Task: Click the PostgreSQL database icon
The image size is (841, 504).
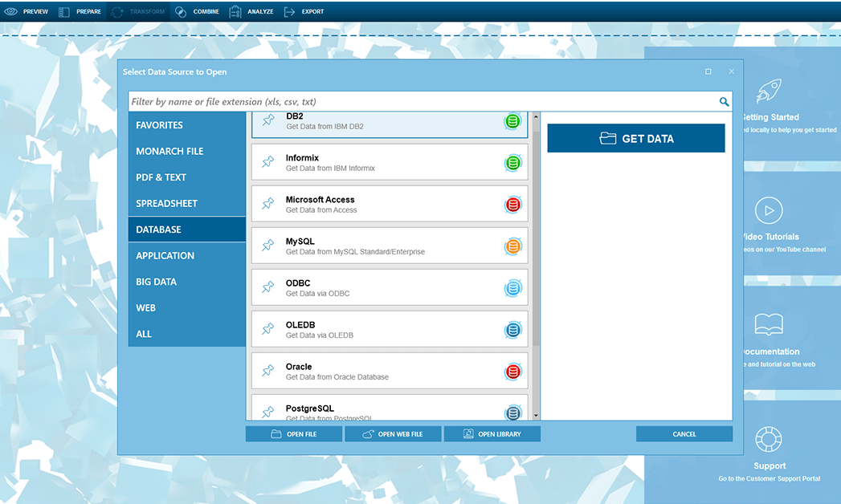Action: 512,413
